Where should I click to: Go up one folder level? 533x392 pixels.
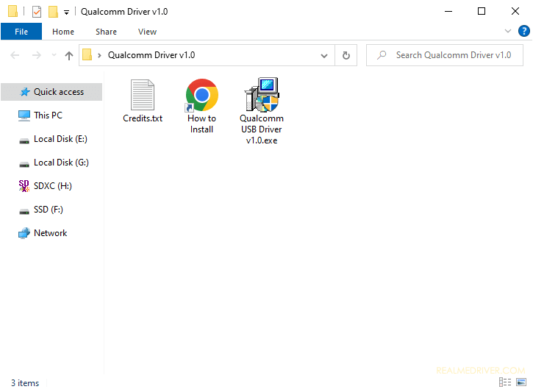point(69,55)
